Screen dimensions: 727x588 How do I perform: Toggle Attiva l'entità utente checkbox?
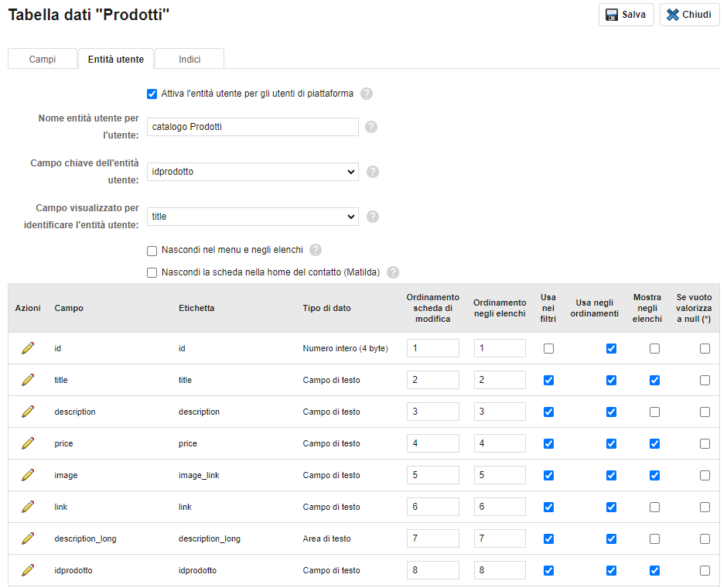152,94
